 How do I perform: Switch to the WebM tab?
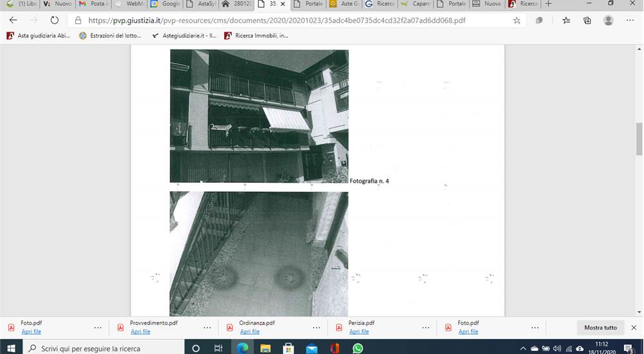click(130, 4)
